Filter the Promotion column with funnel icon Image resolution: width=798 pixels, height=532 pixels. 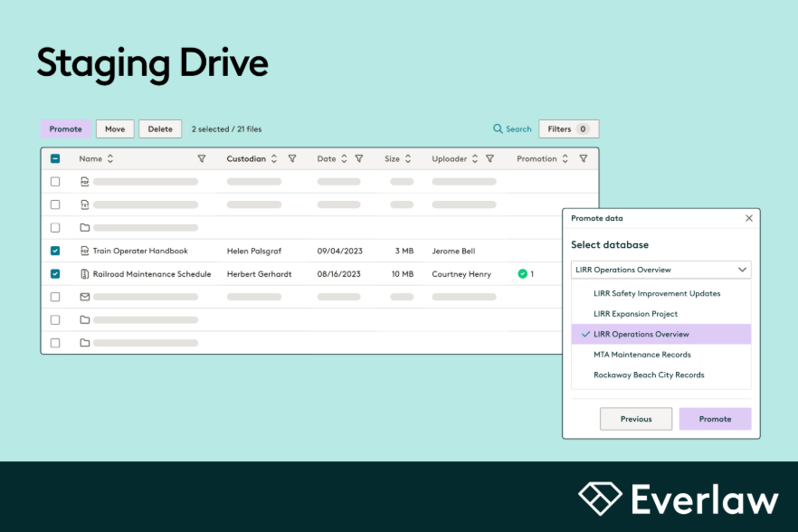[584, 159]
